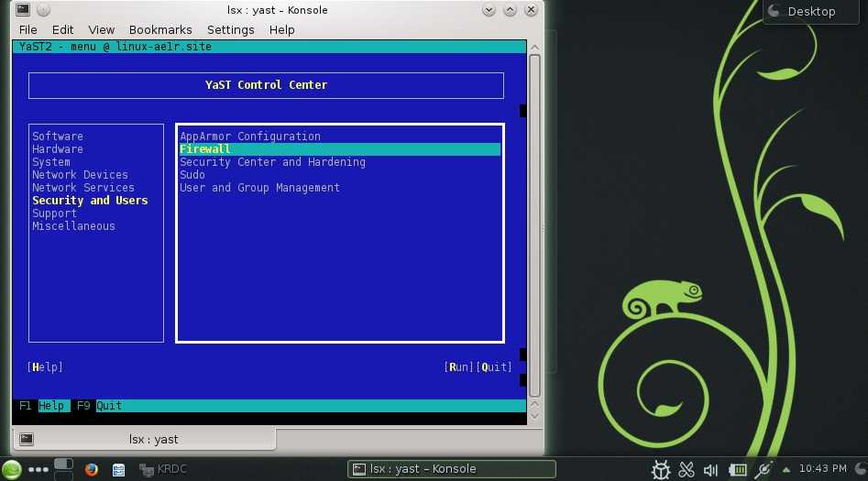
Task: Open the openSUSE application launcher
Action: [x=12, y=469]
